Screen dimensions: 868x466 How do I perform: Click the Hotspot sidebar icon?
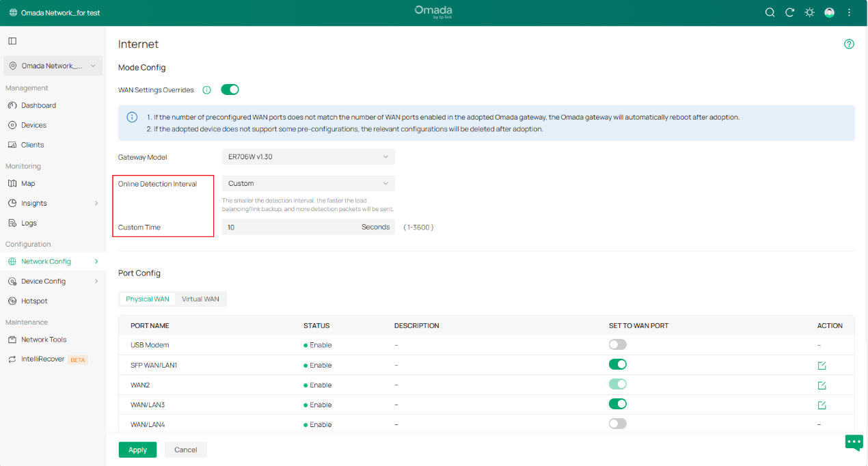pyautogui.click(x=12, y=301)
